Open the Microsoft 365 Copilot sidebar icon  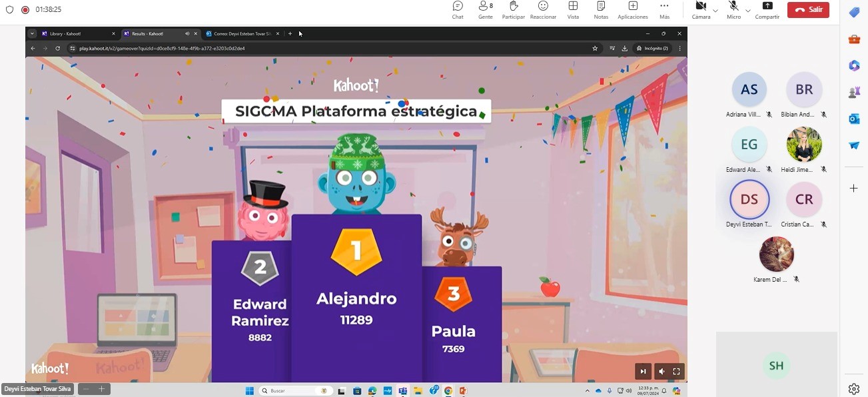pos(854,65)
